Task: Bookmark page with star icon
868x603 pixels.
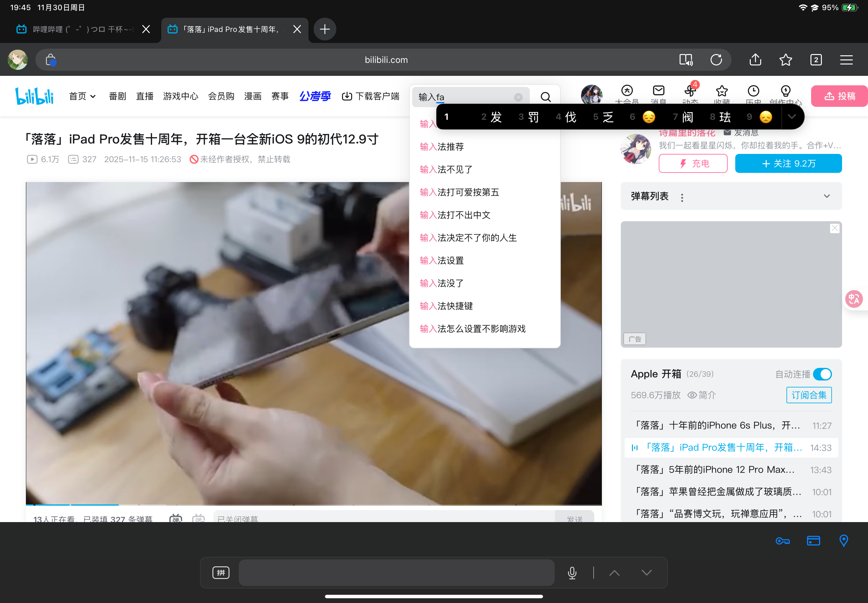Action: coord(785,60)
